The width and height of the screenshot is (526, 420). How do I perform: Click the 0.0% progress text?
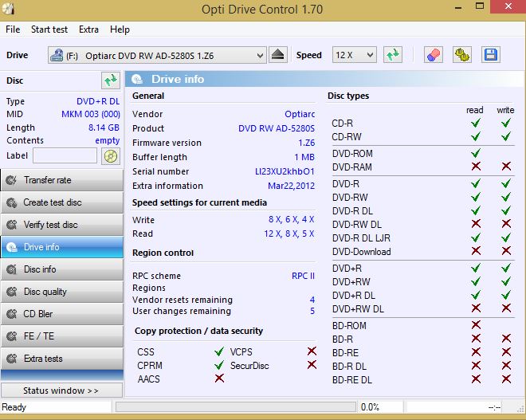[370, 407]
